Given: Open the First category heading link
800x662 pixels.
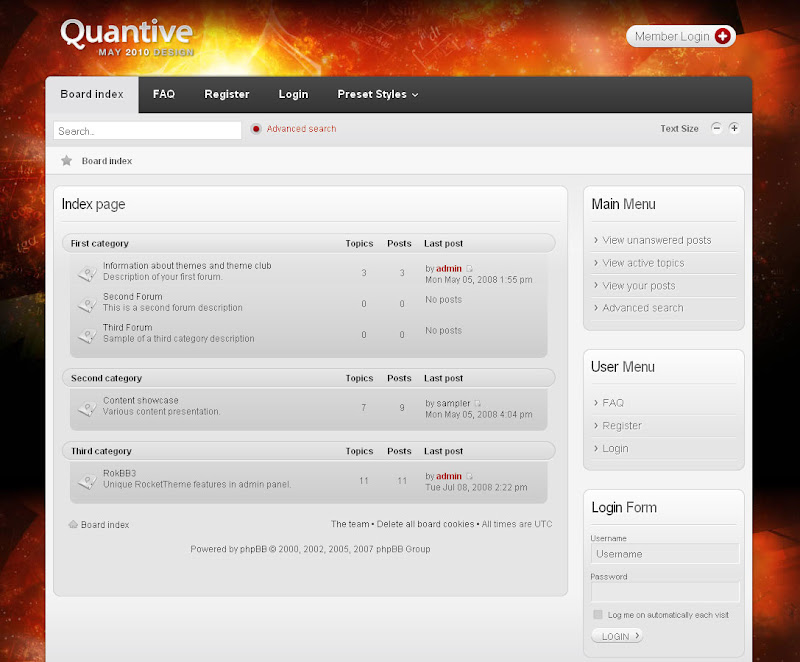Looking at the screenshot, I should [99, 243].
